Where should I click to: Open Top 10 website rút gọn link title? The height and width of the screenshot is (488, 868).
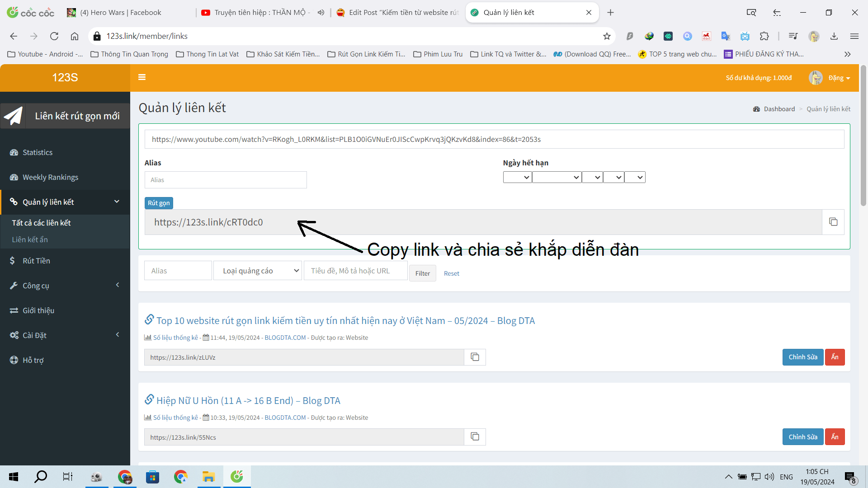click(x=345, y=321)
